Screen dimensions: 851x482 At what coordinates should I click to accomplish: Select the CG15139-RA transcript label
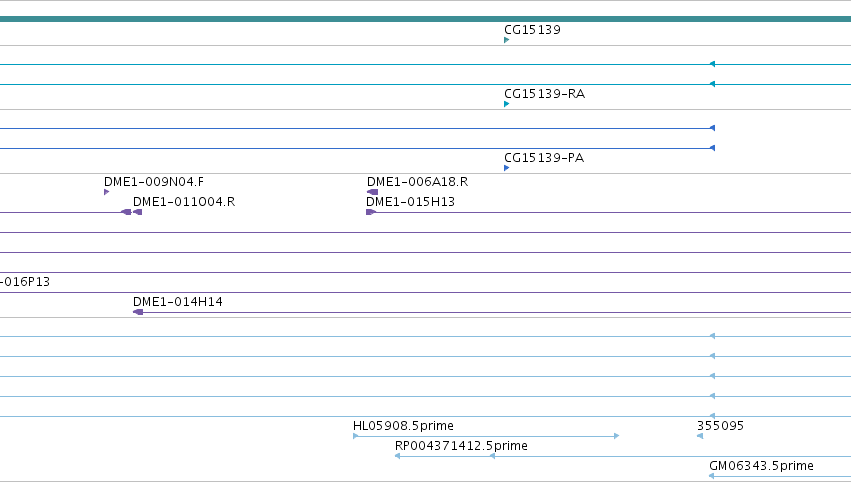[x=544, y=94]
